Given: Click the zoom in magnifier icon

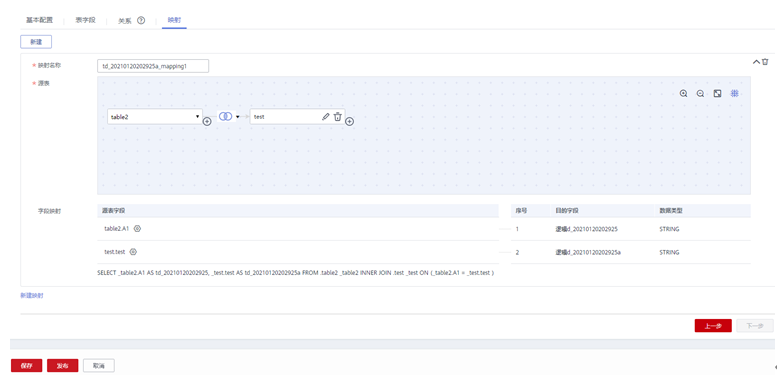Looking at the screenshot, I should tap(683, 93).
